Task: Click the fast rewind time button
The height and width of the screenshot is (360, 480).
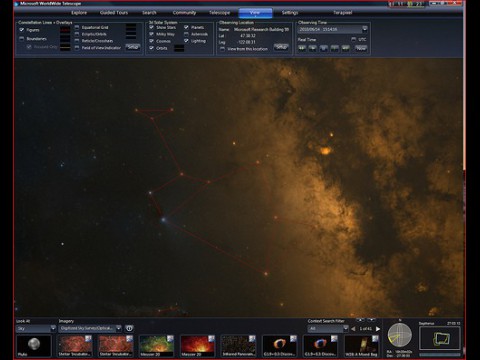Action: point(302,48)
